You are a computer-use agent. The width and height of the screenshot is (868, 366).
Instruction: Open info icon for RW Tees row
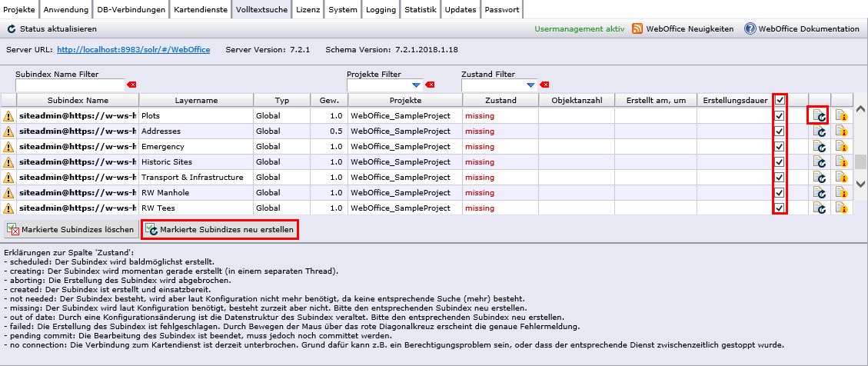click(x=841, y=208)
